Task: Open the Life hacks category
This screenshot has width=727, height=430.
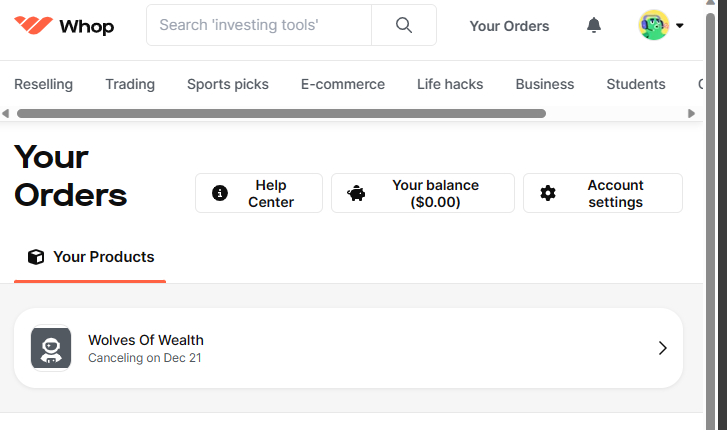Action: tap(450, 84)
